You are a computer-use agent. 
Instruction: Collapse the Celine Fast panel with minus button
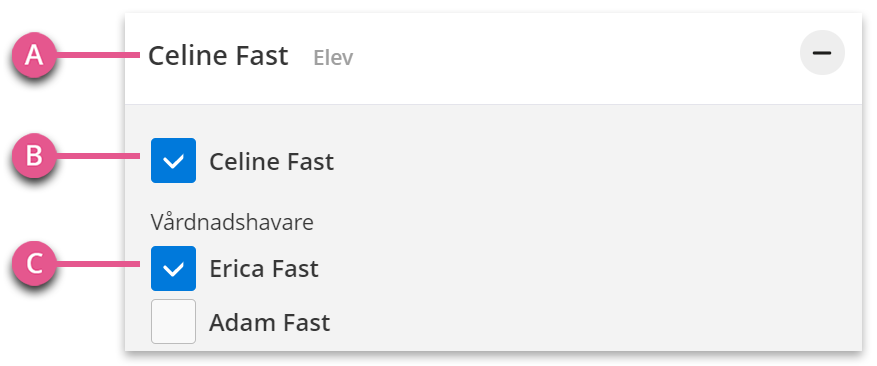[822, 53]
